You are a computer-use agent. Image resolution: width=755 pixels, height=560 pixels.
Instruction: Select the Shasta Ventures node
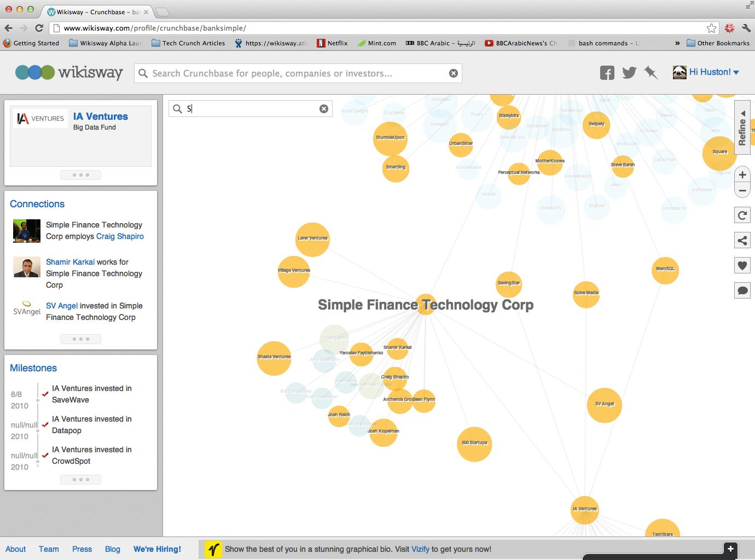(274, 358)
